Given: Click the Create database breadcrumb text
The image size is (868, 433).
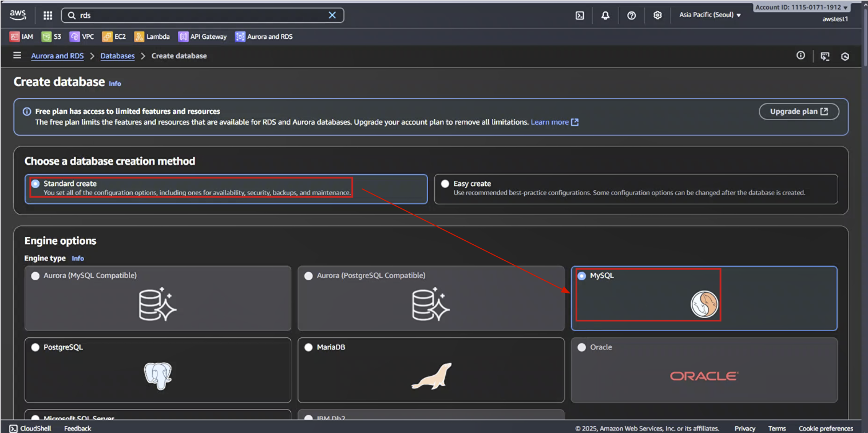Looking at the screenshot, I should tap(179, 55).
